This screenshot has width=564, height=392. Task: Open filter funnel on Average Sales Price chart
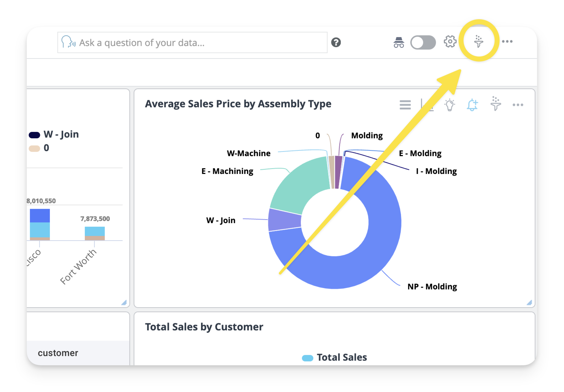point(496,104)
